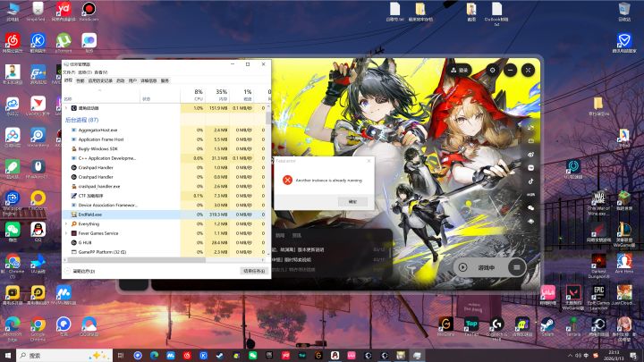
Task: Switch to the 资讯 tab in launcher
Action: [x=296, y=235]
